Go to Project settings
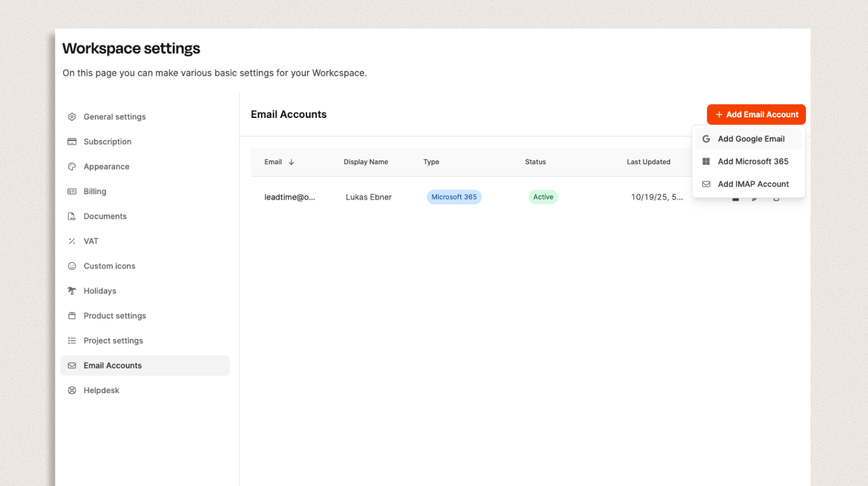This screenshot has width=868, height=486. 113,341
